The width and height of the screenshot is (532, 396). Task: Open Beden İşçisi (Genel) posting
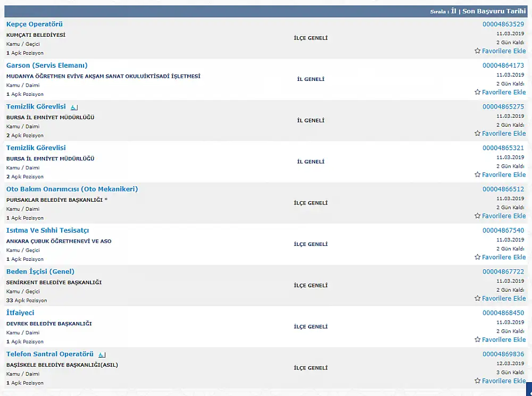pyautogui.click(x=40, y=271)
